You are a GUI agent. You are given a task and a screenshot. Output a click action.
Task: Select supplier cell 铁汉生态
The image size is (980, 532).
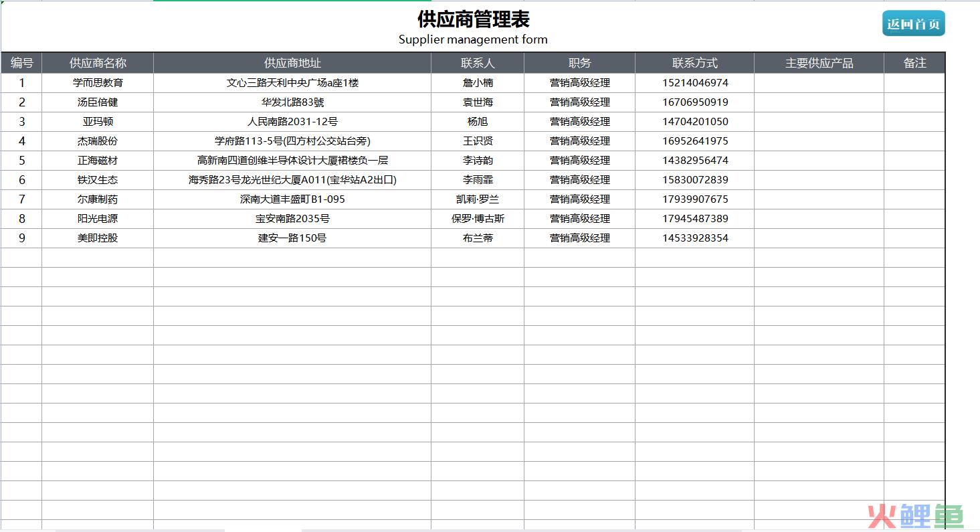(x=98, y=180)
